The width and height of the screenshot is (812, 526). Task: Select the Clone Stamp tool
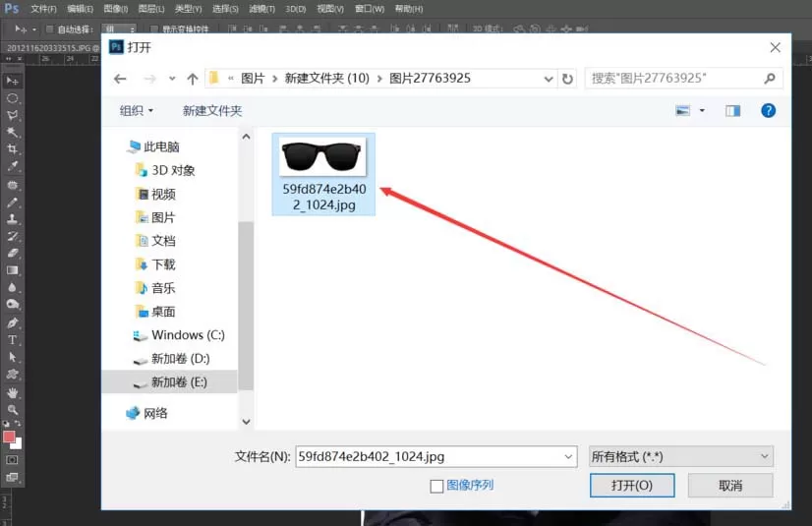coord(12,219)
